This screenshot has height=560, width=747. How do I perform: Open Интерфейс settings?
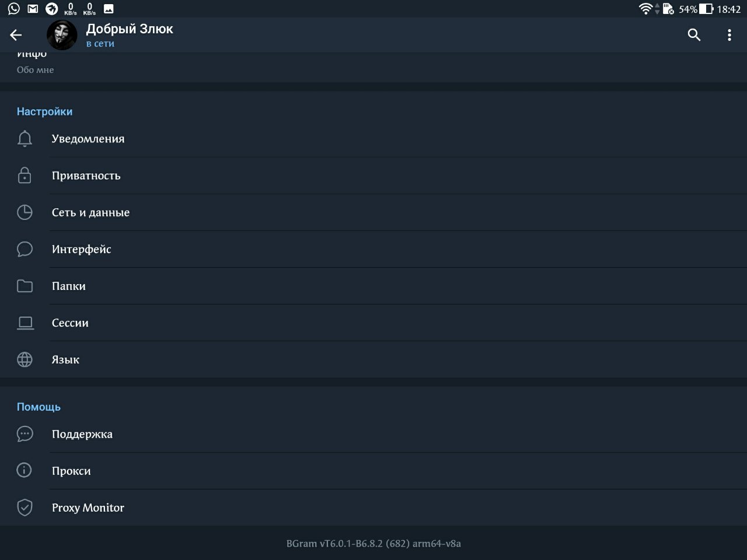[x=373, y=249]
